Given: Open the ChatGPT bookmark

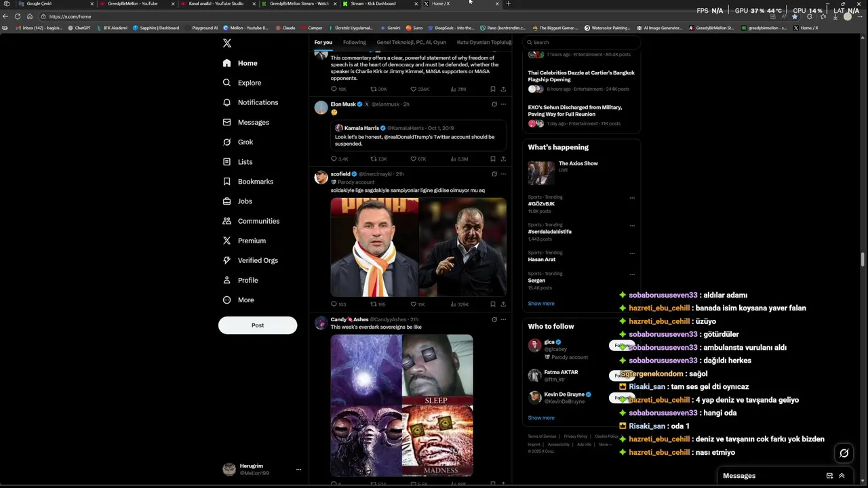Looking at the screenshot, I should point(79,28).
